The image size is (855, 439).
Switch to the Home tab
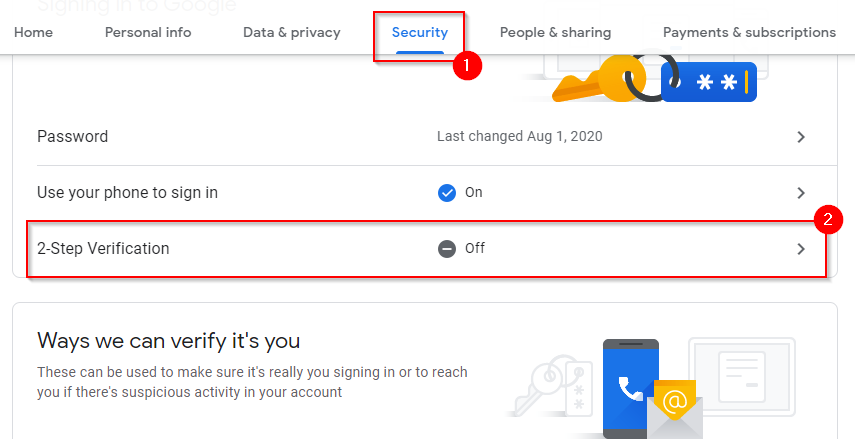(x=33, y=32)
